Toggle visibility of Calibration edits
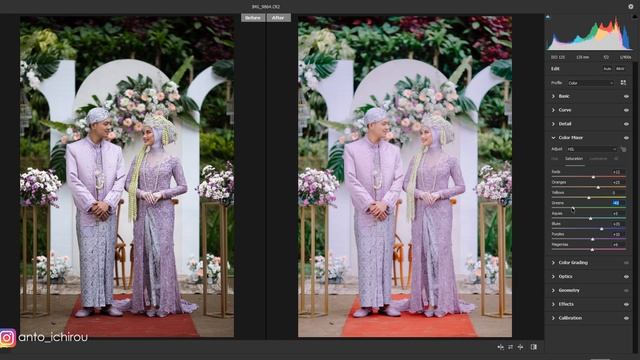Viewport: 640px width, 360px height. point(626,318)
